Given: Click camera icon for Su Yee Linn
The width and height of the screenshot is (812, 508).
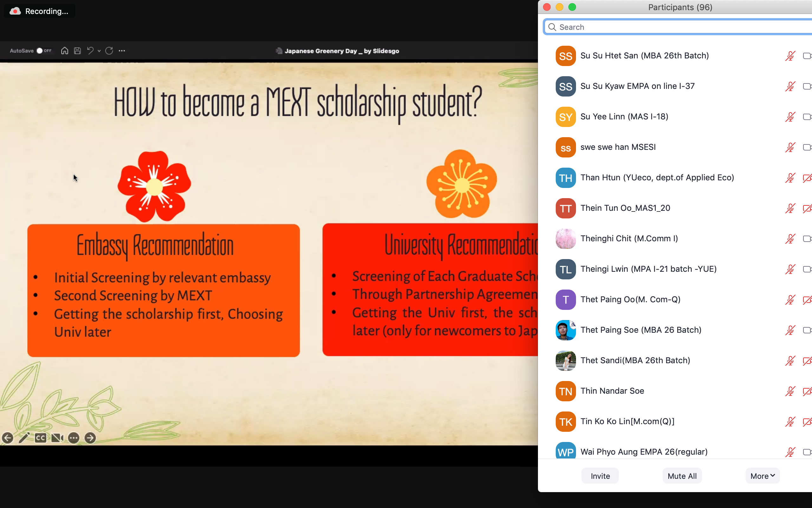Looking at the screenshot, I should 807,117.
